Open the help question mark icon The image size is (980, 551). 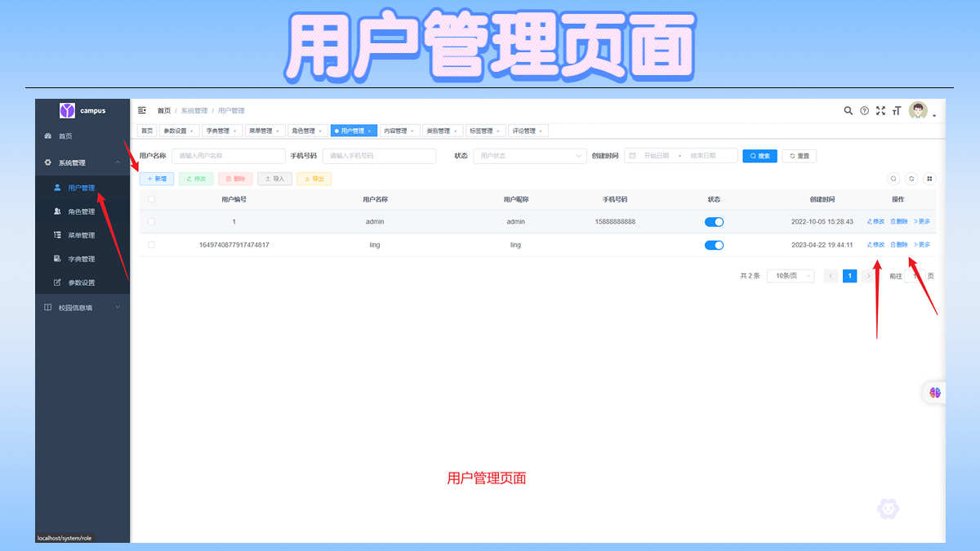tap(864, 111)
